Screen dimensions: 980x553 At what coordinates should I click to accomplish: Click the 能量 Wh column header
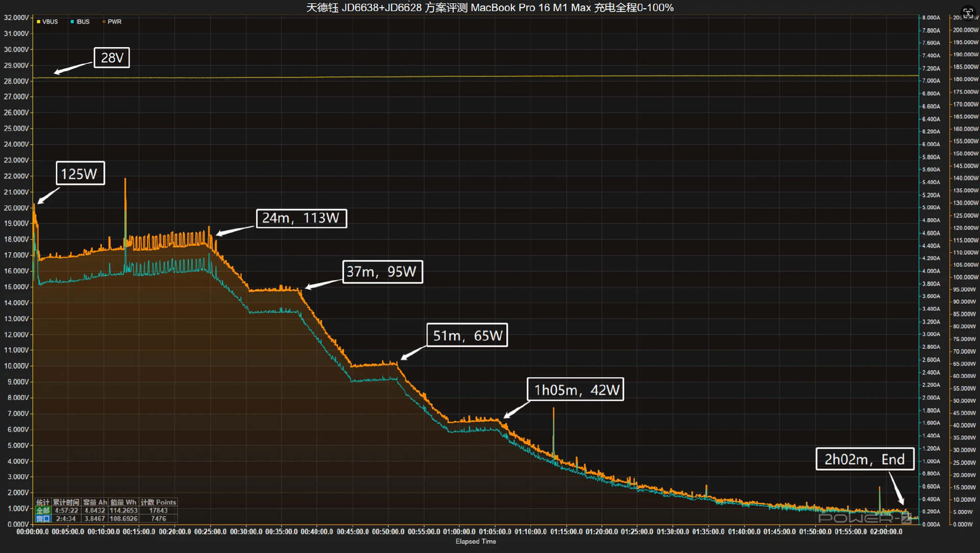point(123,502)
